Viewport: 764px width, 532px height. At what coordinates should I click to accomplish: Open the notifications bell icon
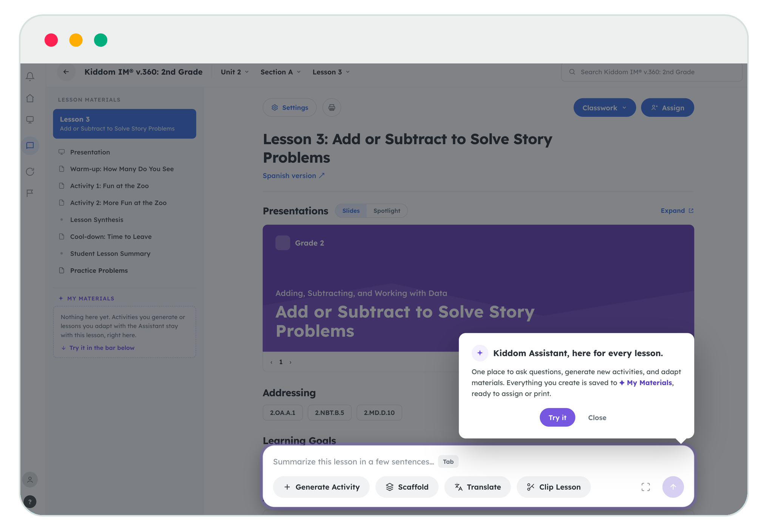coord(30,76)
